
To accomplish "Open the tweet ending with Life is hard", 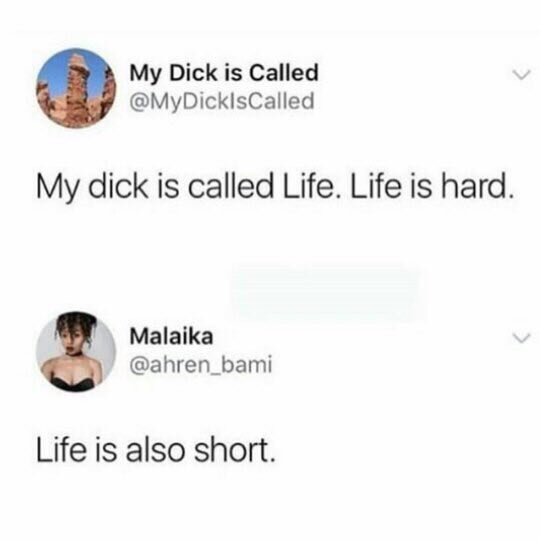I will (275, 186).
